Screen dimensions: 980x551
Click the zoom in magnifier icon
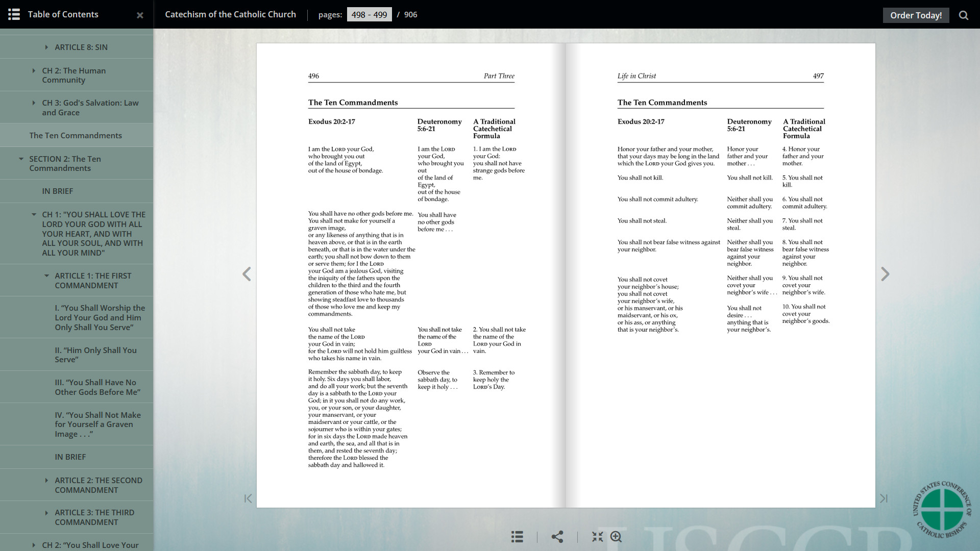click(x=616, y=537)
